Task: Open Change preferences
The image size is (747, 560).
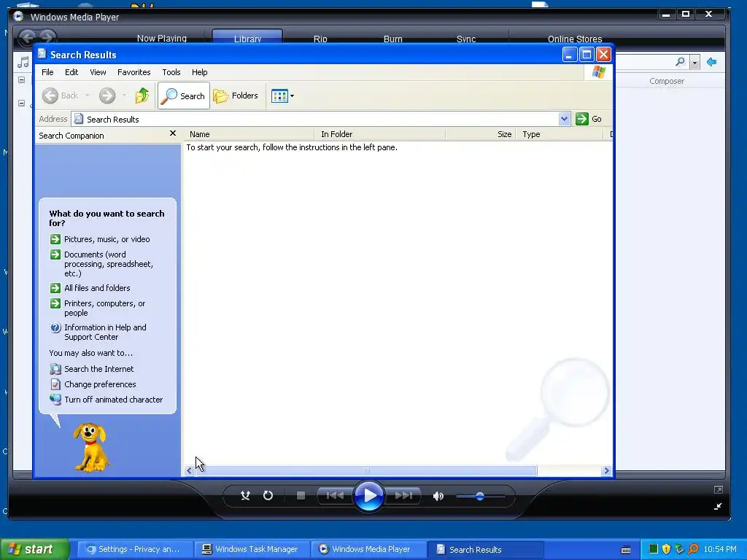Action: [x=93, y=384]
